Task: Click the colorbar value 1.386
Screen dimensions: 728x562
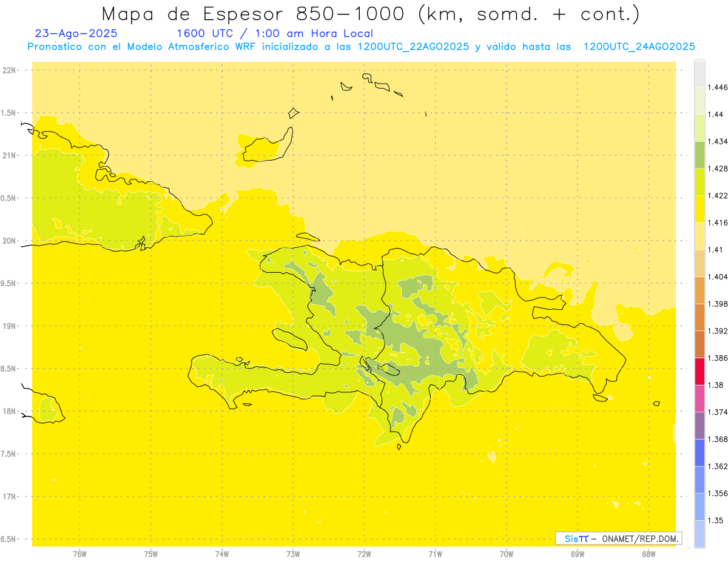Action: tap(719, 358)
